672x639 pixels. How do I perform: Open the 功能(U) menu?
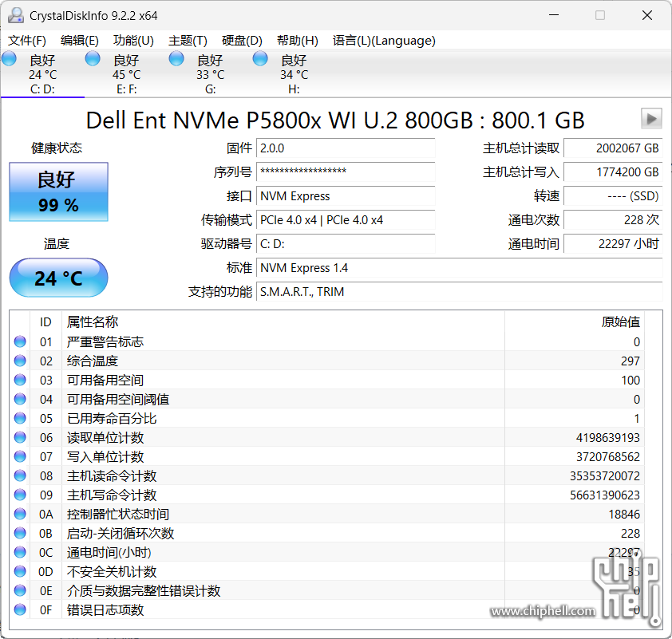[x=133, y=41]
